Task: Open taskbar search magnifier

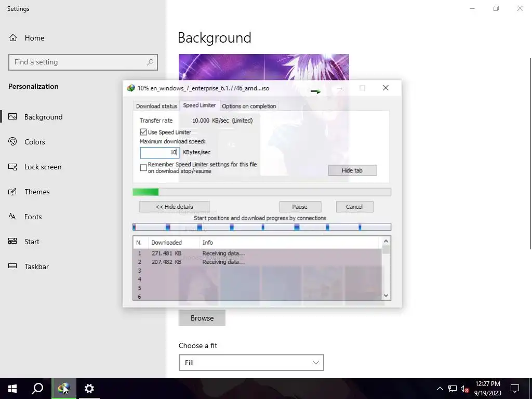Action: coord(37,389)
